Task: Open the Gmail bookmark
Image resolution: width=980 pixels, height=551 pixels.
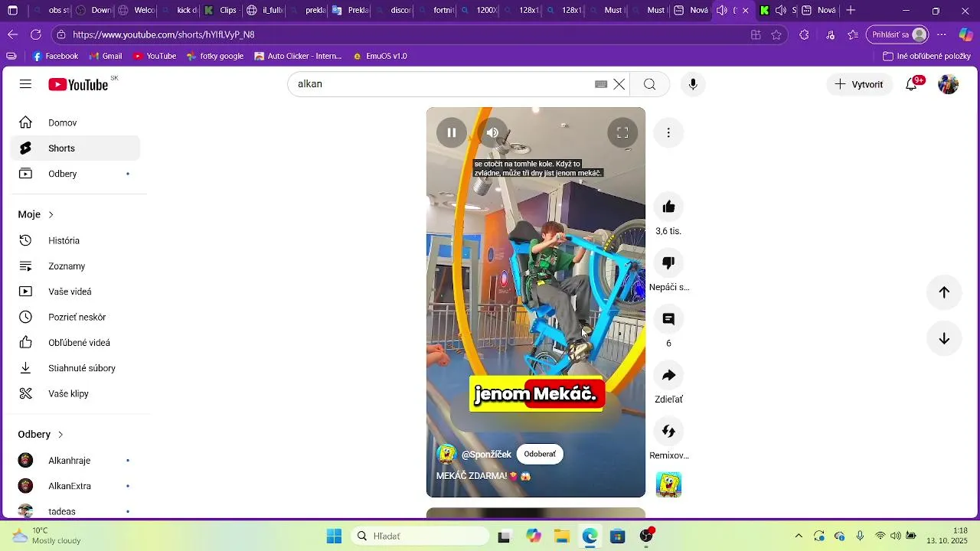Action: pos(106,56)
